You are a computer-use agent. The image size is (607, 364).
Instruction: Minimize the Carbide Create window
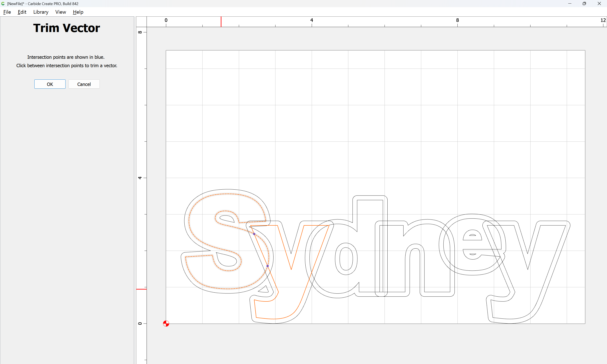point(570,4)
